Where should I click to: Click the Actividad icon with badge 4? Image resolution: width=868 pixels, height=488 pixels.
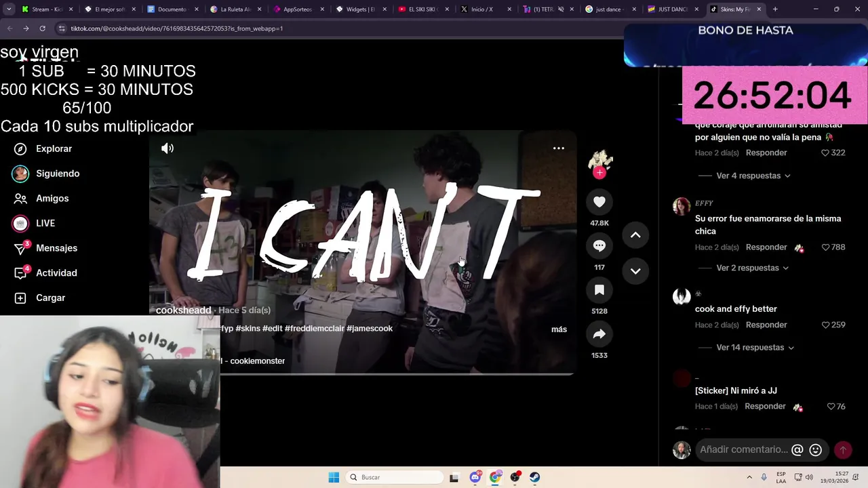[x=21, y=273]
